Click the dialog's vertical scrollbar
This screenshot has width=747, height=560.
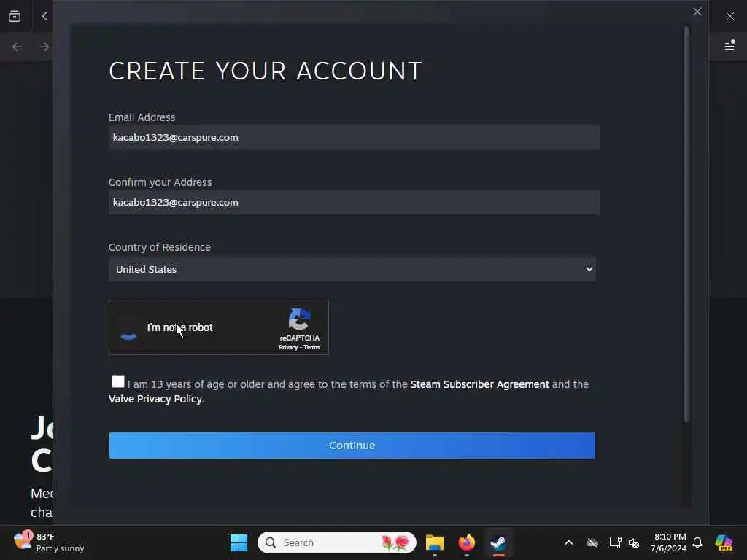coord(686,224)
